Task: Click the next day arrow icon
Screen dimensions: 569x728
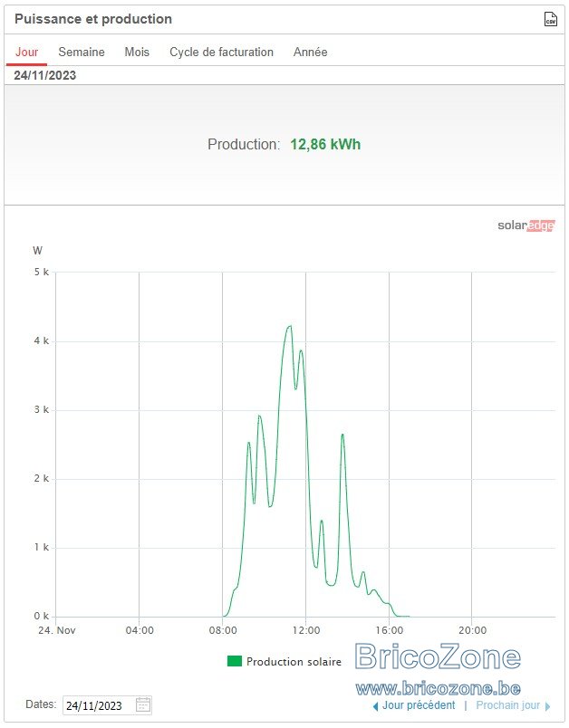Action: (x=547, y=706)
